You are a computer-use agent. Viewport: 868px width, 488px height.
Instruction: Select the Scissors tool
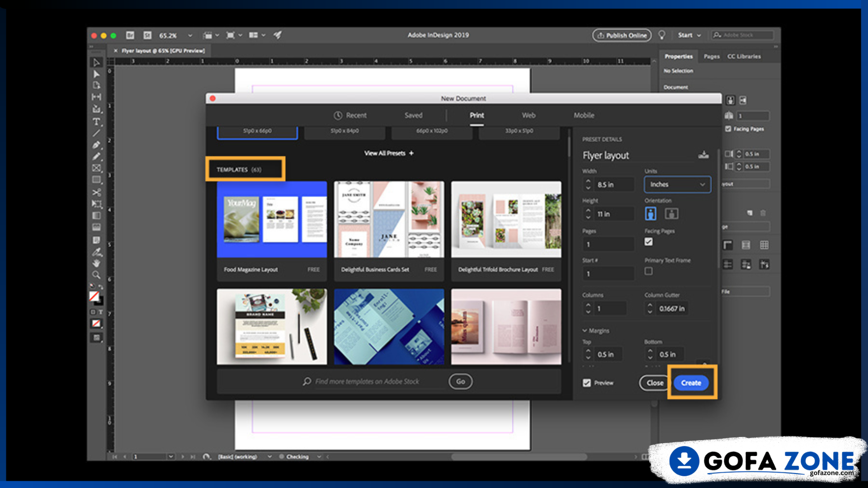pyautogui.click(x=96, y=192)
